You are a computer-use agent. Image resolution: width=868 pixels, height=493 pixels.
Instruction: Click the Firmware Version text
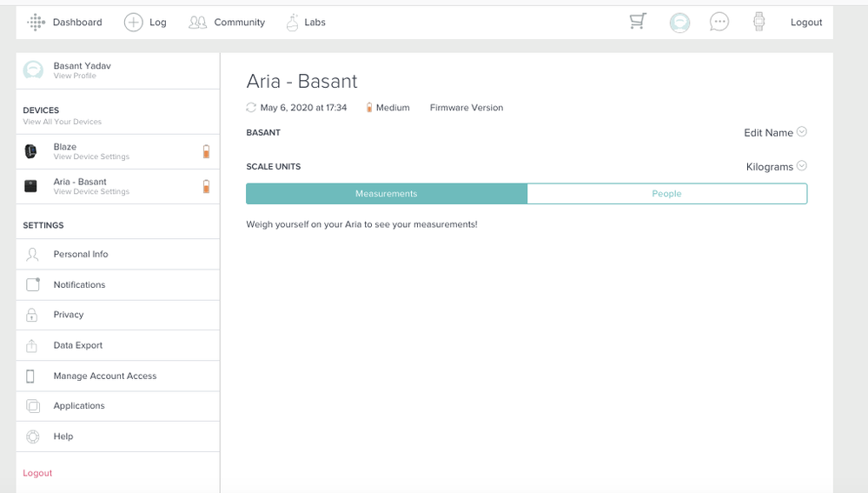pos(467,108)
